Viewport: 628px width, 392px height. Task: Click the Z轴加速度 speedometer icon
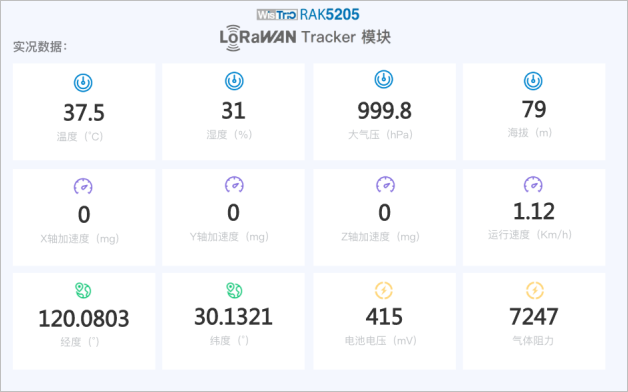[385, 184]
